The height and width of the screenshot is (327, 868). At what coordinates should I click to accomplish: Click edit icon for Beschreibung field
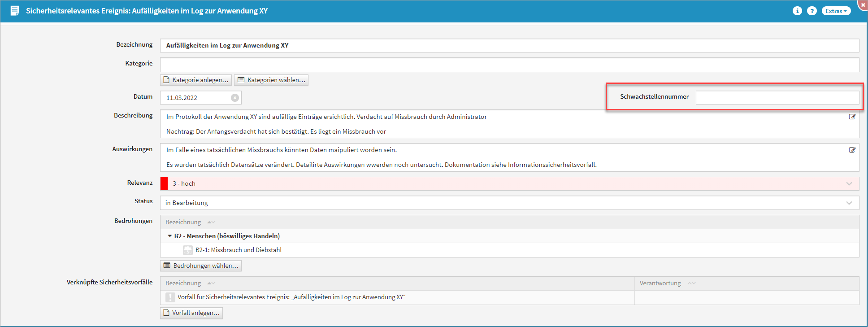(852, 117)
